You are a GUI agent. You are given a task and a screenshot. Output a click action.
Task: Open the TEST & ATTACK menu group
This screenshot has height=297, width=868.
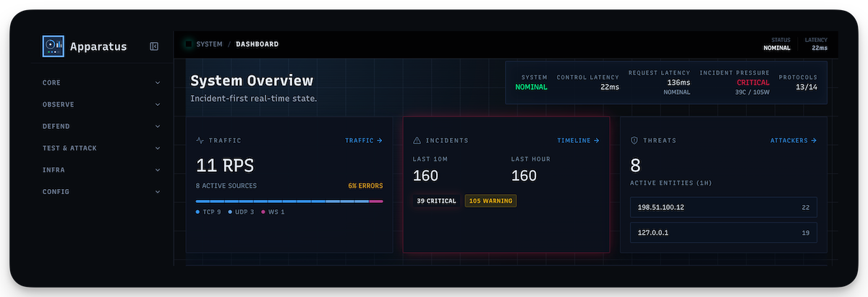point(101,148)
